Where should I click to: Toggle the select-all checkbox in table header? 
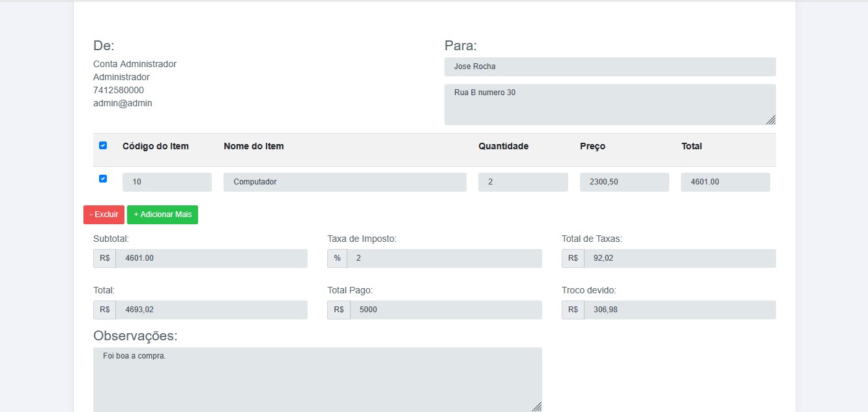[103, 145]
